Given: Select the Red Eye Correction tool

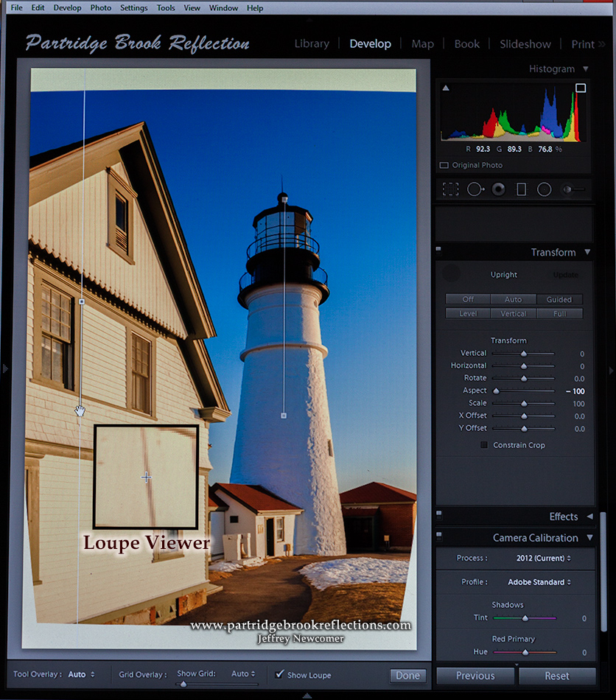Looking at the screenshot, I should 497,188.
